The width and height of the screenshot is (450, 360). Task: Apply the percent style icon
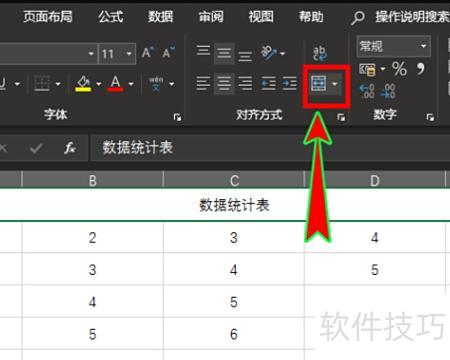pyautogui.click(x=399, y=69)
